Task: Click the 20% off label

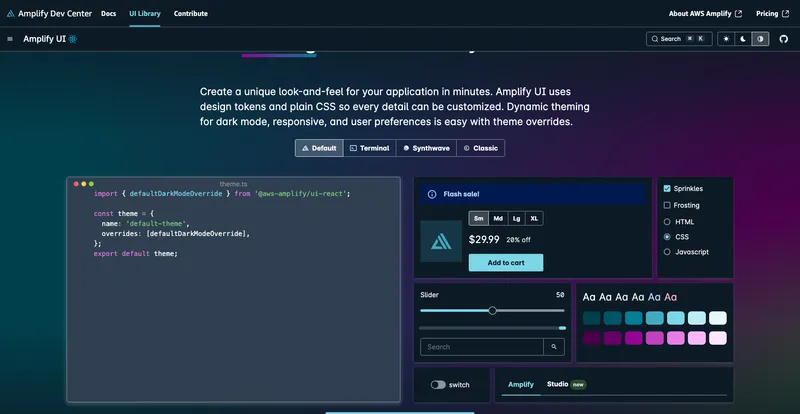Action: pyautogui.click(x=518, y=240)
